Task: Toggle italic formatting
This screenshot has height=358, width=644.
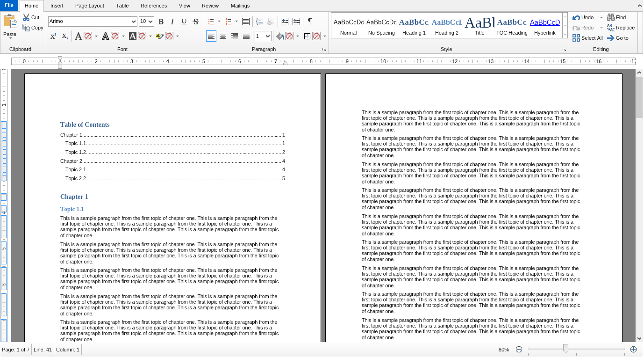Action: pyautogui.click(x=172, y=22)
